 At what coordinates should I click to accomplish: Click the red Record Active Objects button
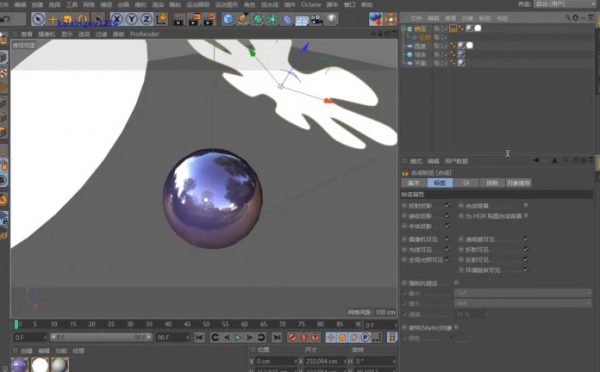point(292,338)
